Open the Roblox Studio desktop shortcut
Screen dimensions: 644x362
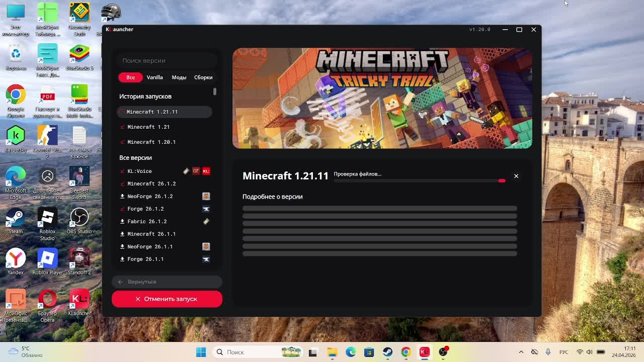tap(47, 224)
